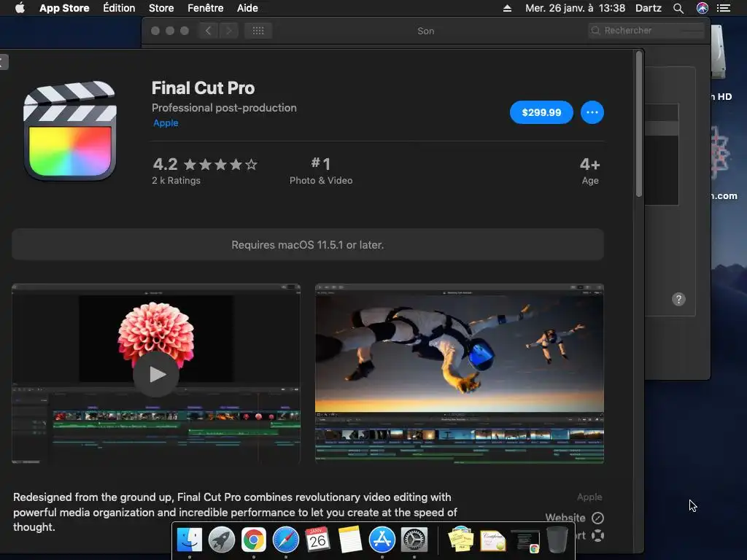Click the $299.99 price button
The image size is (747, 560).
tap(541, 112)
